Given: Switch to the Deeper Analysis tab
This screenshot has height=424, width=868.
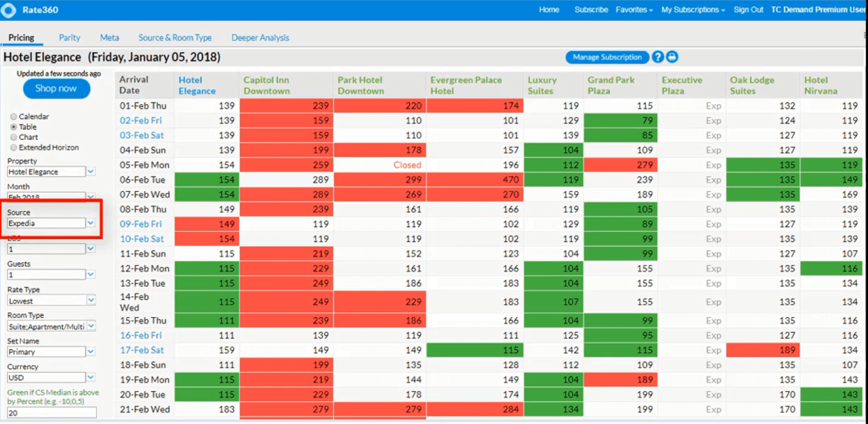Looking at the screenshot, I should [x=260, y=38].
